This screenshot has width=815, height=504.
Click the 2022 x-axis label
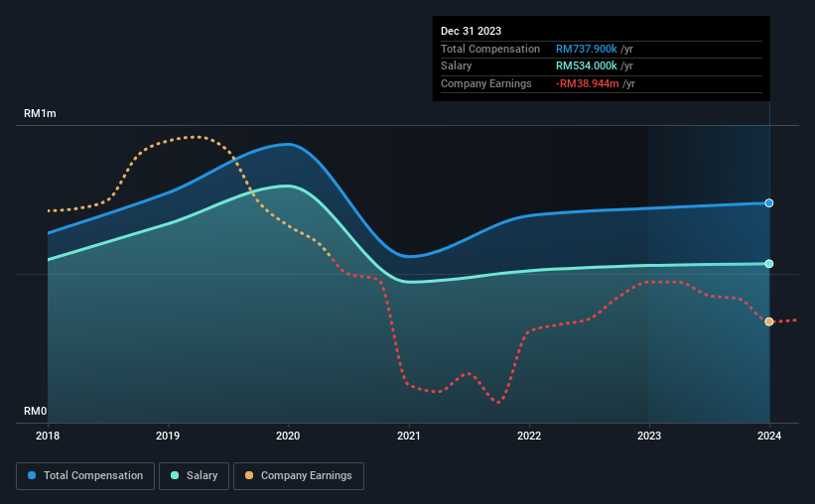click(528, 436)
